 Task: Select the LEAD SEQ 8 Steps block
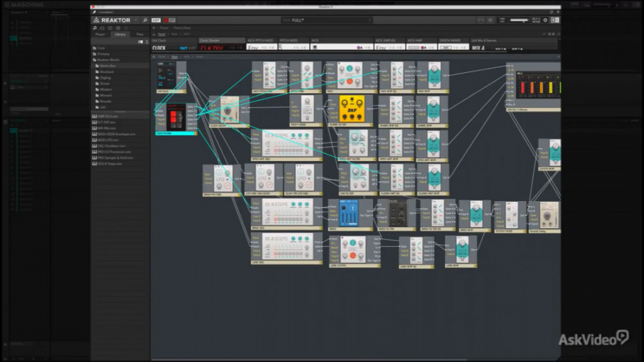pyautogui.click(x=287, y=248)
